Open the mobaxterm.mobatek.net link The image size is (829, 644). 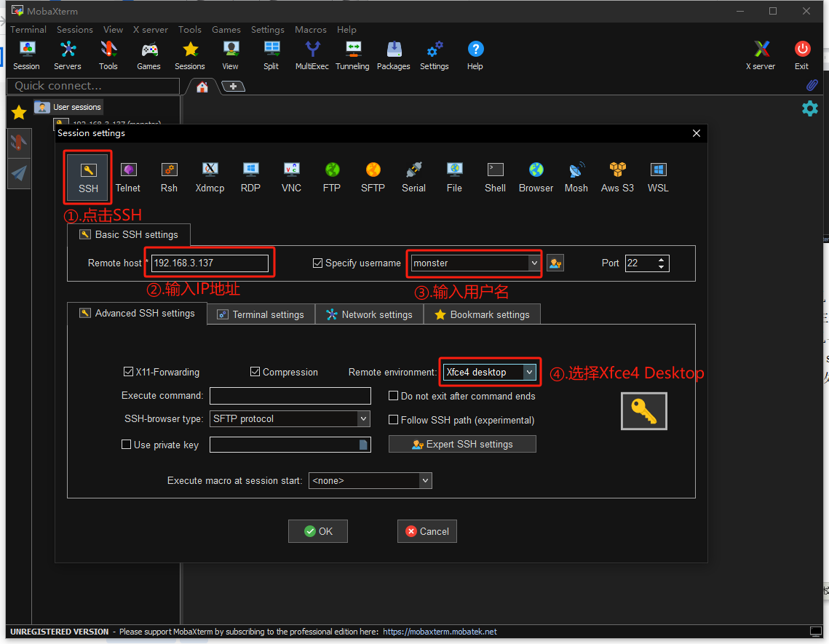(440, 632)
